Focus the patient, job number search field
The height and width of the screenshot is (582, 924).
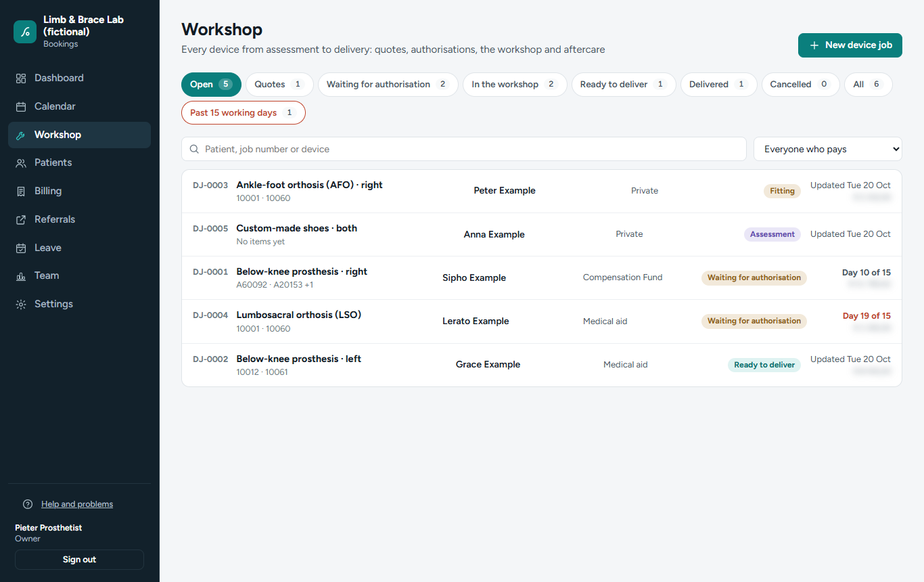click(x=464, y=149)
